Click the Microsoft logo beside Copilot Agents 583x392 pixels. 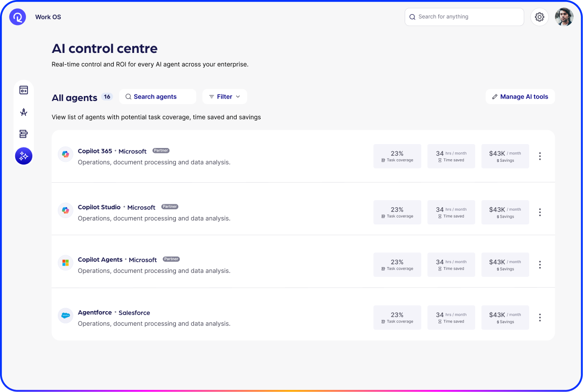(x=65, y=263)
